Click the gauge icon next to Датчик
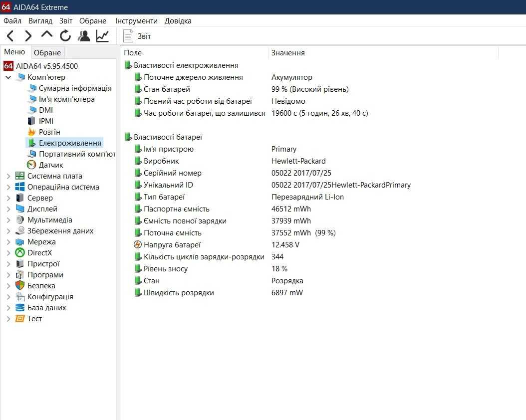This screenshot has width=526, height=420. [31, 165]
